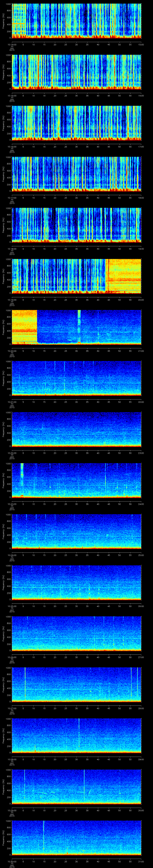The height and width of the screenshot is (868, 153).
Task: Click the 10:30:00 start time label
Action: point(12,861)
